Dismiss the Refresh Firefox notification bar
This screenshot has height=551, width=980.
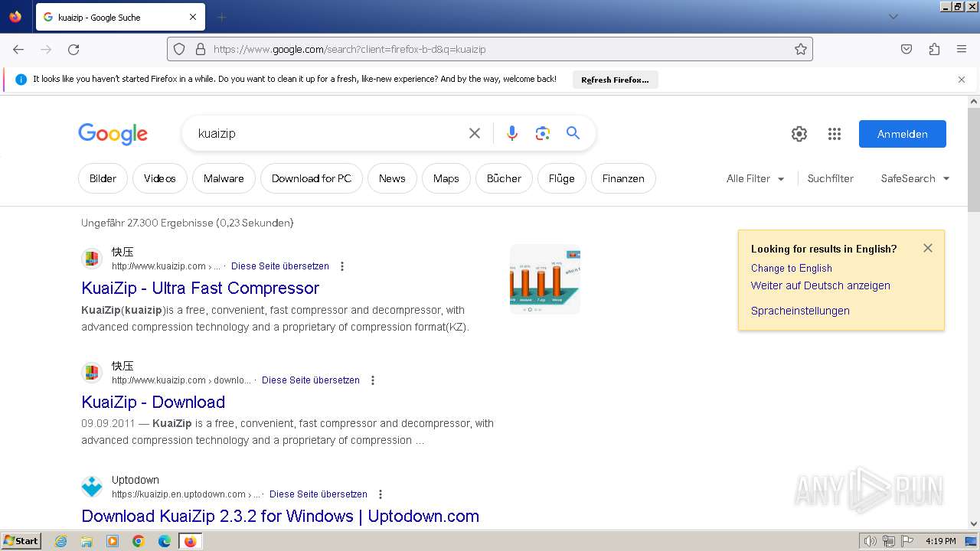pos(962,80)
